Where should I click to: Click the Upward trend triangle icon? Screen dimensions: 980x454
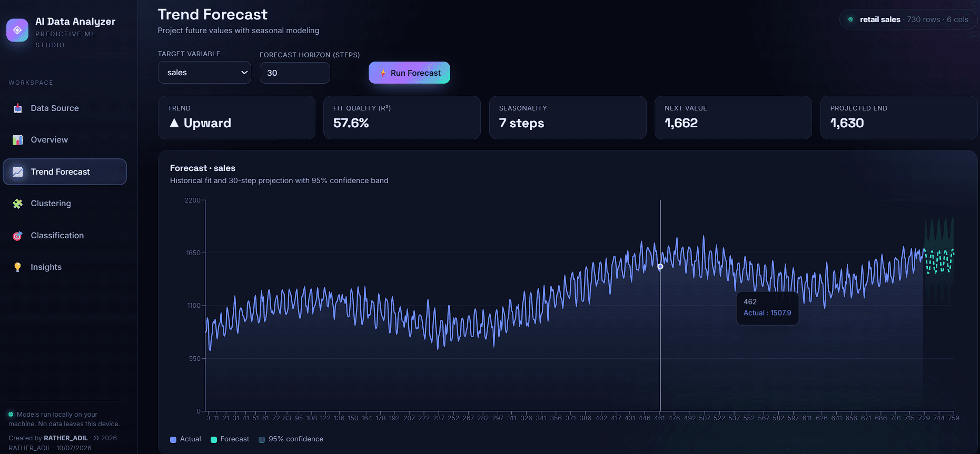click(x=174, y=123)
